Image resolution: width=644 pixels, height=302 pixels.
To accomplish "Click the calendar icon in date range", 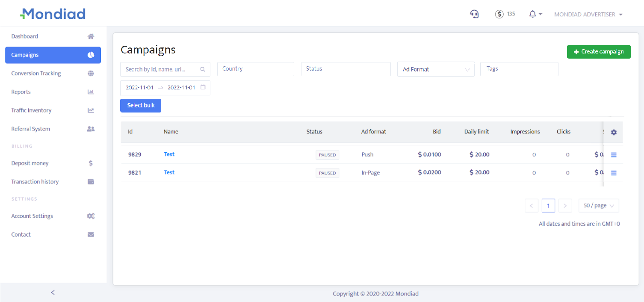I will click(203, 87).
